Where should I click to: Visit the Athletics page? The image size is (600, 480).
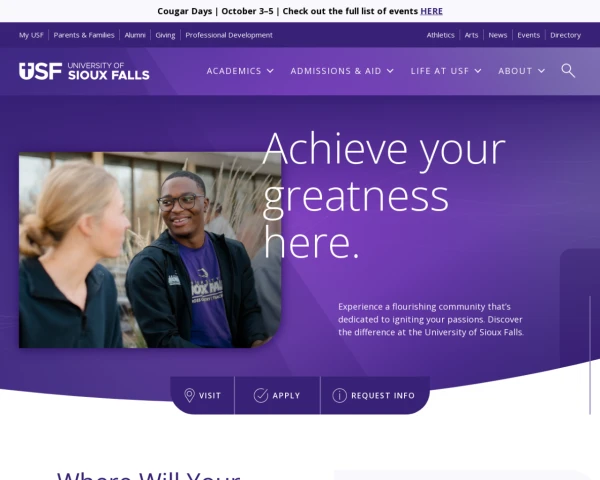point(440,35)
